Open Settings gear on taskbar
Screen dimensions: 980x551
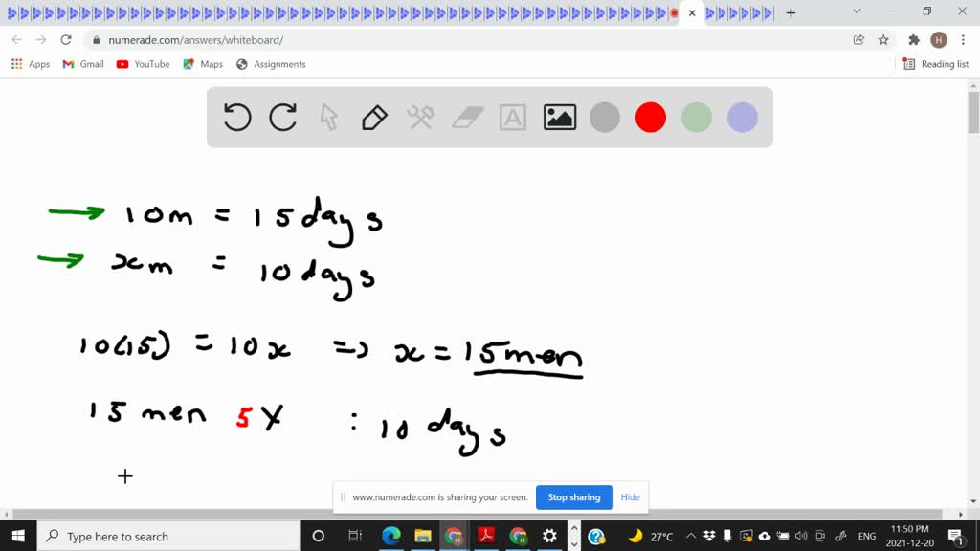(549, 536)
